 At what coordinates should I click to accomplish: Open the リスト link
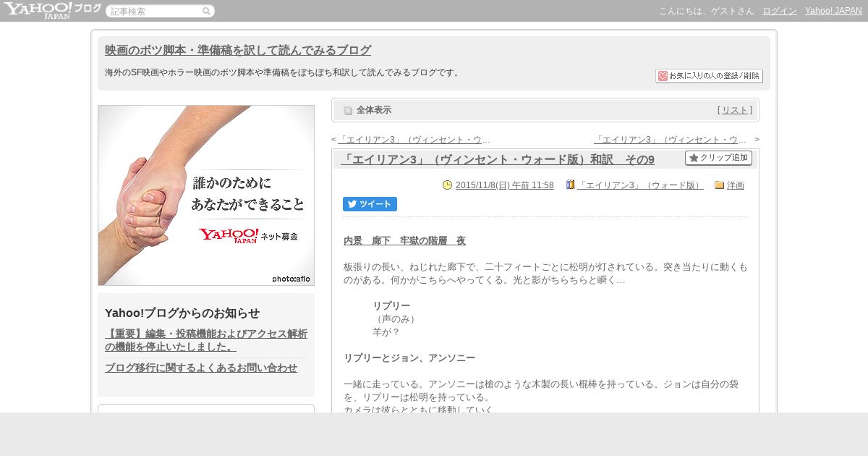[x=735, y=110]
